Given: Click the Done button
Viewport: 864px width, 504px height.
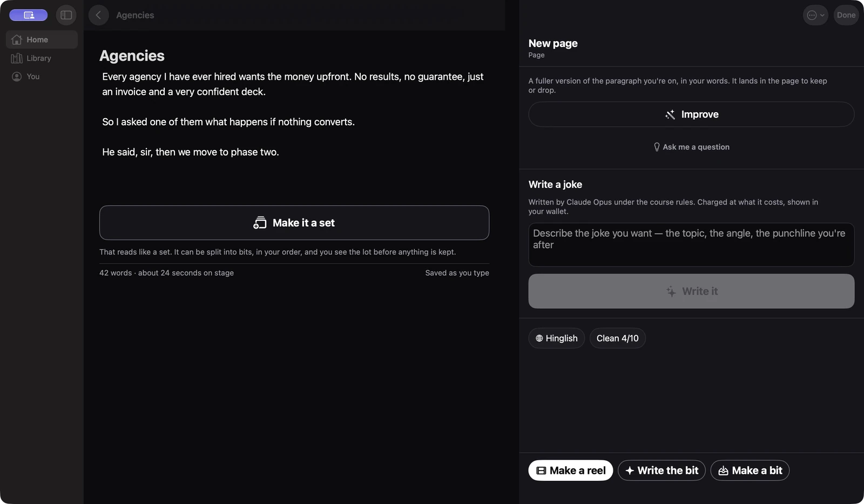Looking at the screenshot, I should click(x=846, y=15).
